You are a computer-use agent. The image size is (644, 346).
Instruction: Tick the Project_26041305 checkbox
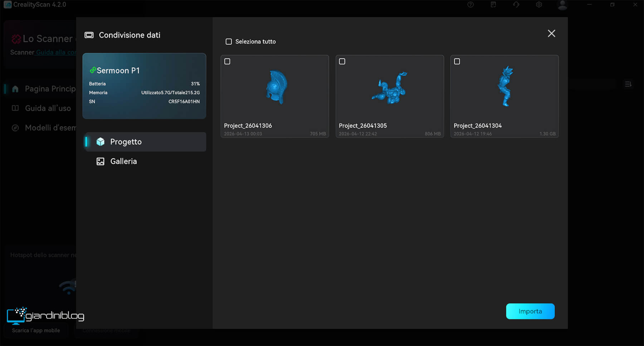pyautogui.click(x=342, y=61)
